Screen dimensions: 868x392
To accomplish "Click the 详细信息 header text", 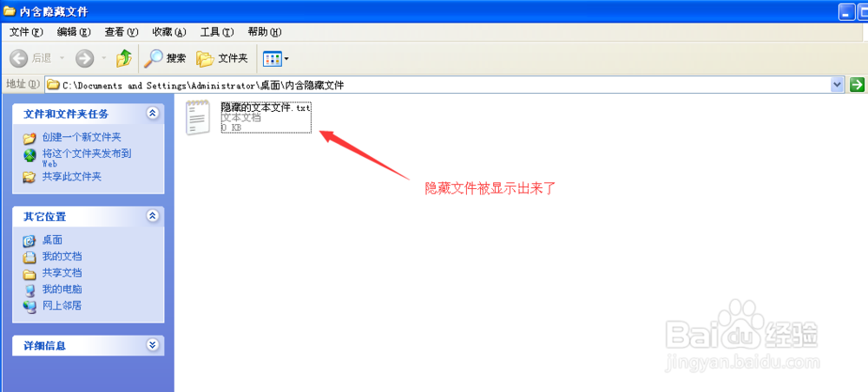I will (x=44, y=345).
